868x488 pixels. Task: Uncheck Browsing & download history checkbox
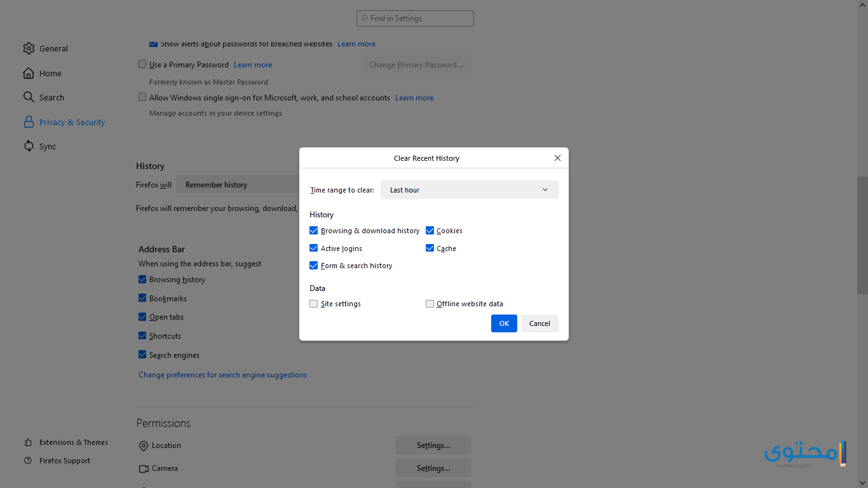[313, 231]
